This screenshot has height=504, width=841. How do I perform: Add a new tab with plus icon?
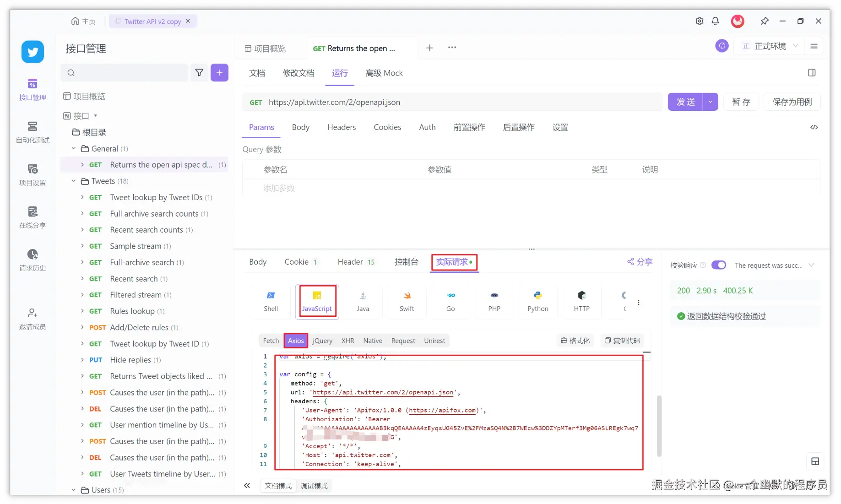429,48
